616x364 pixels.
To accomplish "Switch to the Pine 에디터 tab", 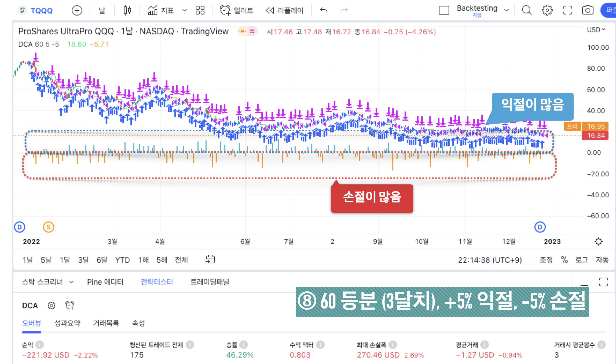I will (105, 282).
